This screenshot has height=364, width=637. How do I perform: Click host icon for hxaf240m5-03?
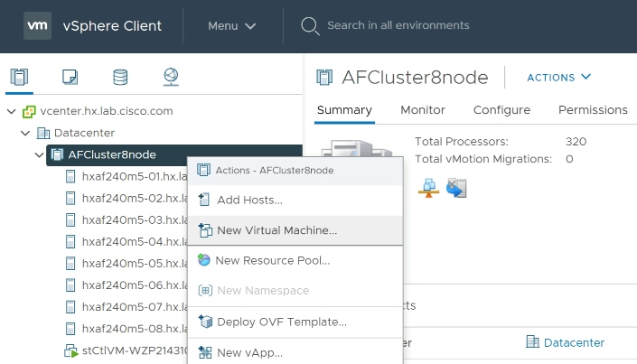[70, 219]
